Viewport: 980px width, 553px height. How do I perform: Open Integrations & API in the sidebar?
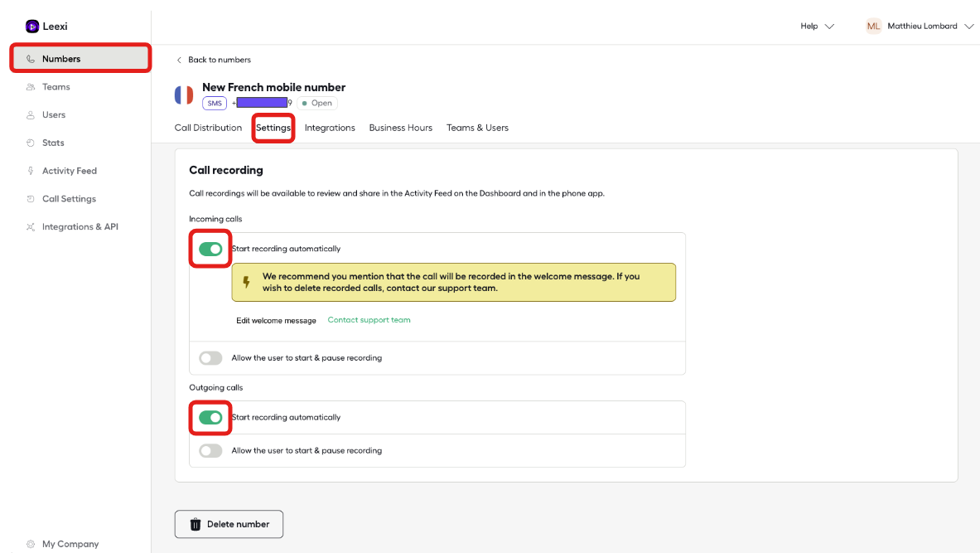click(x=80, y=227)
